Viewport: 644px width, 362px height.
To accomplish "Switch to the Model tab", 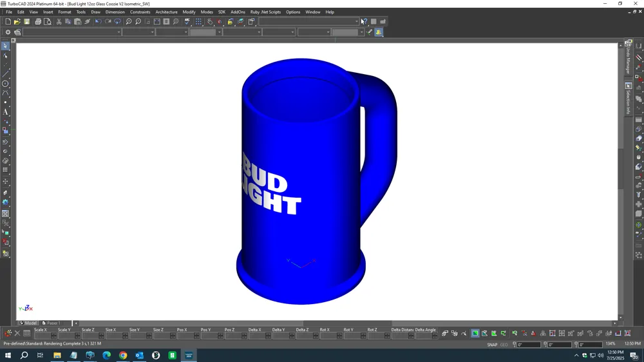I will tap(28, 323).
